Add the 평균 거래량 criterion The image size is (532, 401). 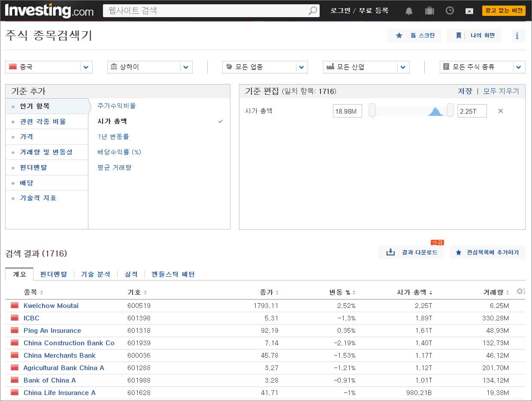tap(115, 167)
